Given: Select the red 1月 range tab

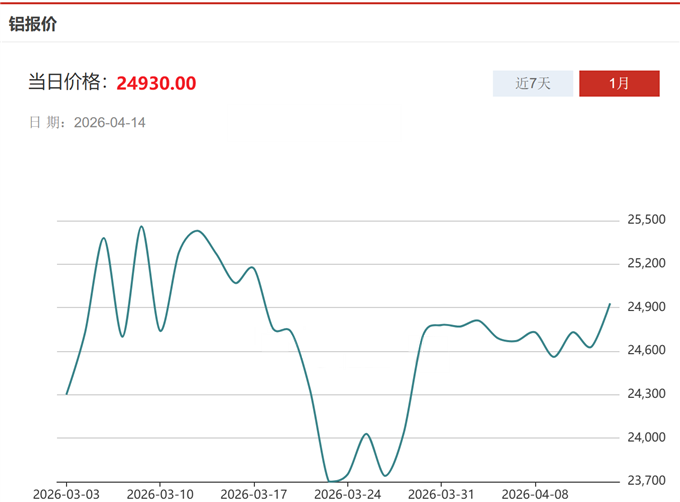Looking at the screenshot, I should pos(619,83).
